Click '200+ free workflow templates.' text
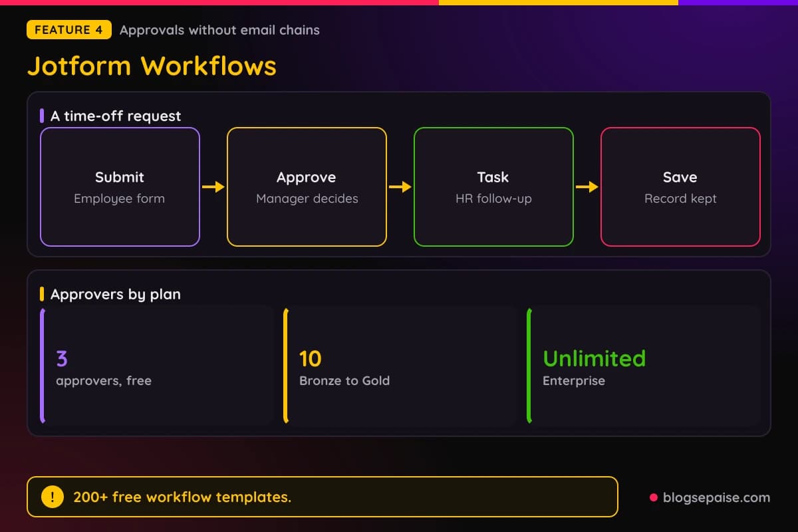The image size is (798, 532). click(x=182, y=497)
